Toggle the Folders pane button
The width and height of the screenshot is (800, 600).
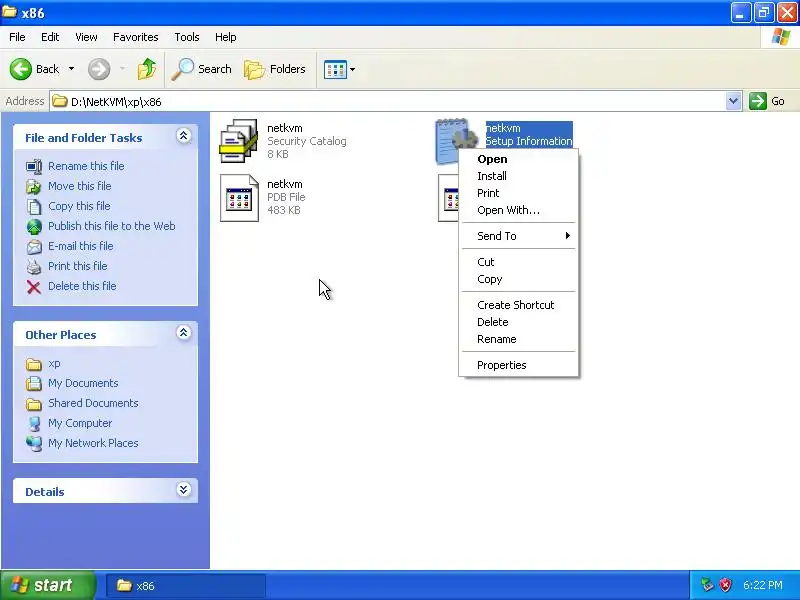pos(275,69)
